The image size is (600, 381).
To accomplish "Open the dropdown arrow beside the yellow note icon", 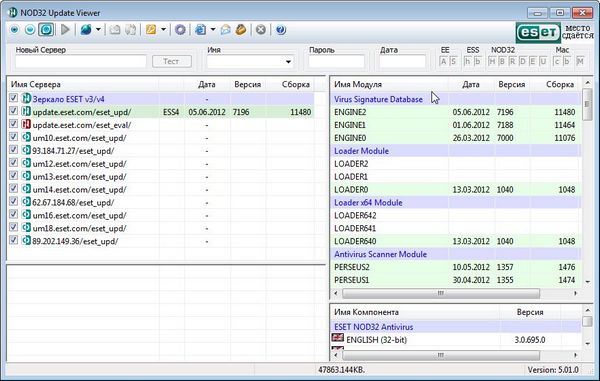I will click(163, 29).
